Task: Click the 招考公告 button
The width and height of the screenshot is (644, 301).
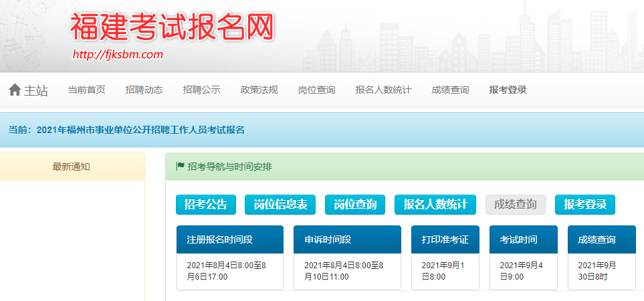Action: 206,205
